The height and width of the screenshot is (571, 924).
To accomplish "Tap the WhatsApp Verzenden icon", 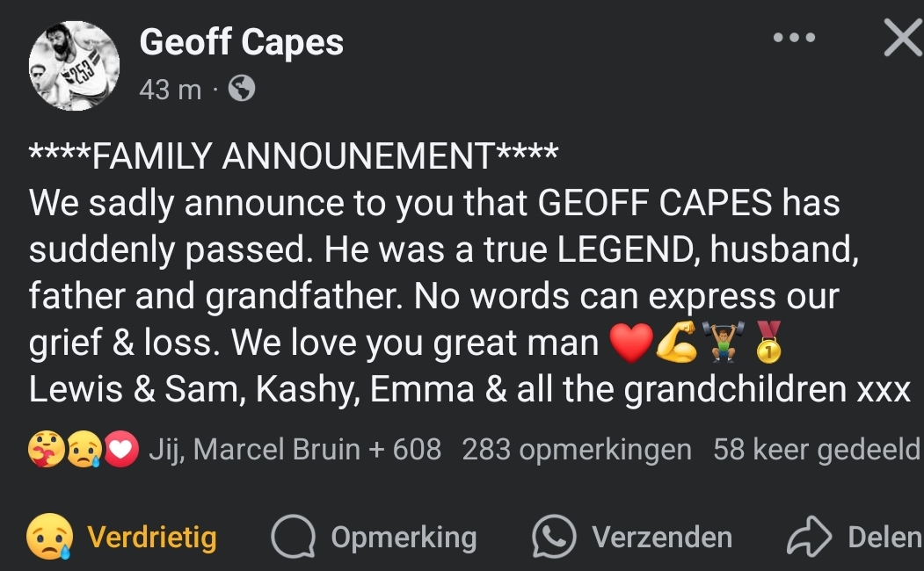I will [x=555, y=537].
